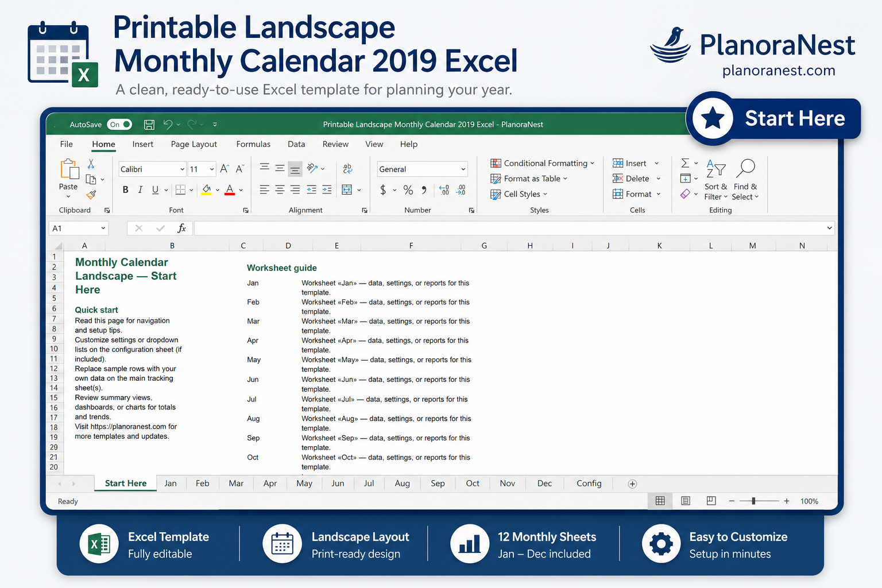The image size is (882, 588).
Task: Click the Wrap Text icon
Action: (x=347, y=169)
